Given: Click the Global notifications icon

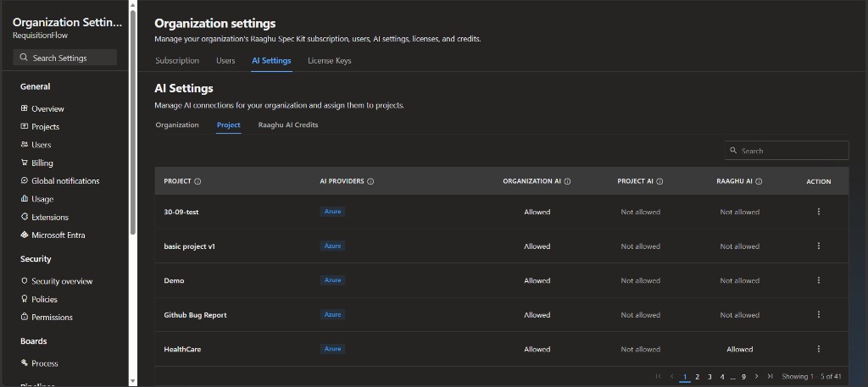Looking at the screenshot, I should (x=25, y=180).
